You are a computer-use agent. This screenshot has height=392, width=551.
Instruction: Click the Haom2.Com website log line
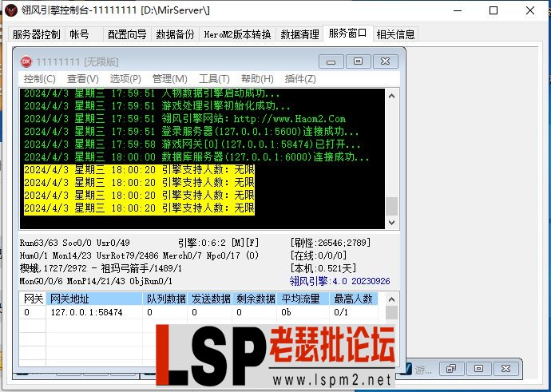click(184, 119)
